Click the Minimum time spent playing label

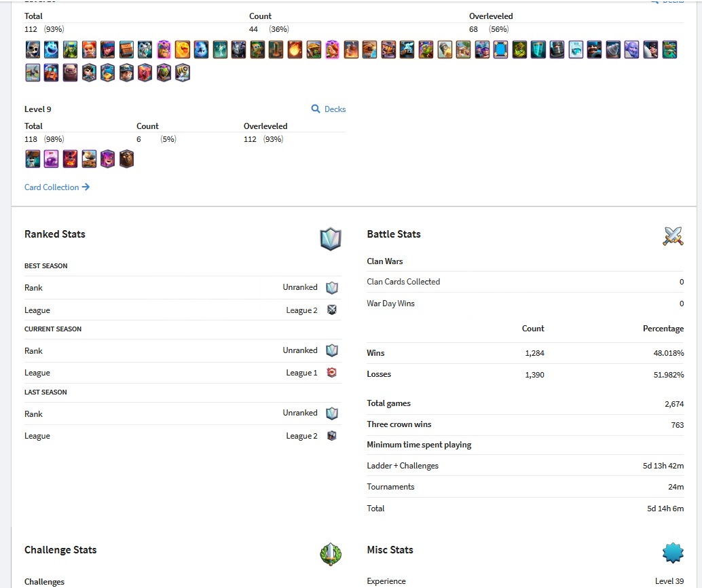pos(419,445)
